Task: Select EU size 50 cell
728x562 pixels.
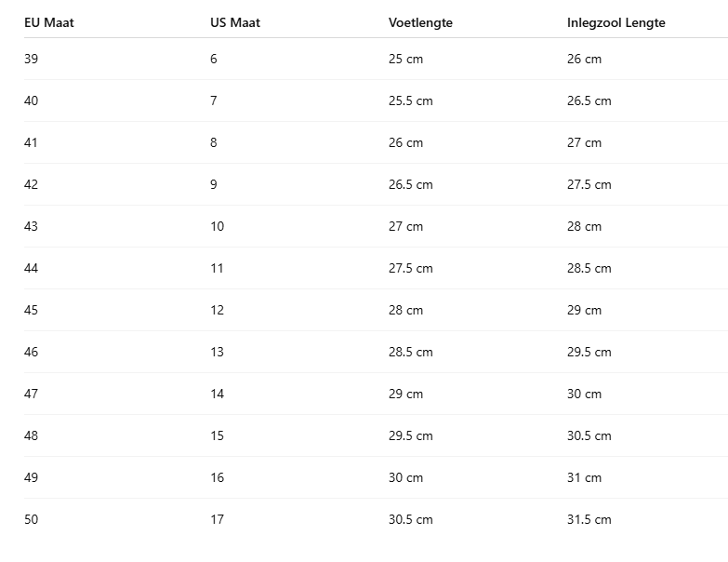Action: [x=31, y=519]
